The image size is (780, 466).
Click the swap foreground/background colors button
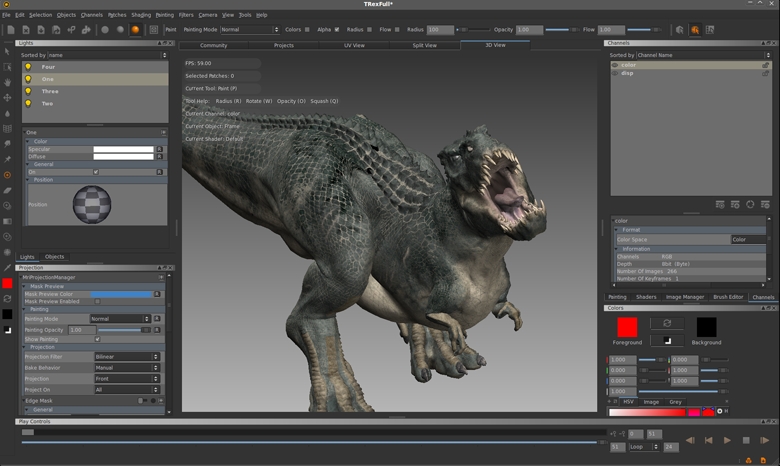(x=667, y=324)
